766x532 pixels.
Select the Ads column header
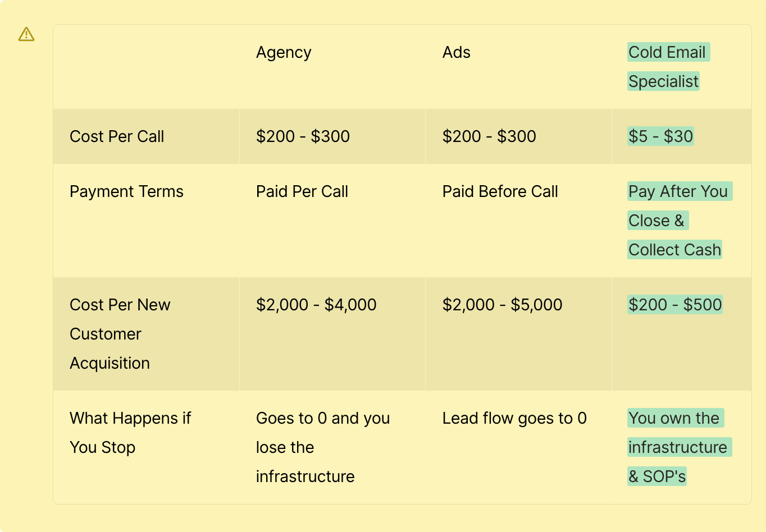point(456,52)
